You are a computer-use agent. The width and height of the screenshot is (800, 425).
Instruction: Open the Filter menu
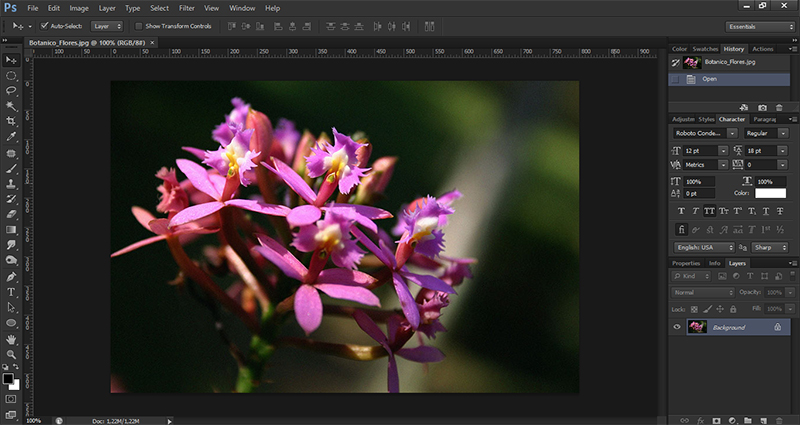click(x=187, y=8)
